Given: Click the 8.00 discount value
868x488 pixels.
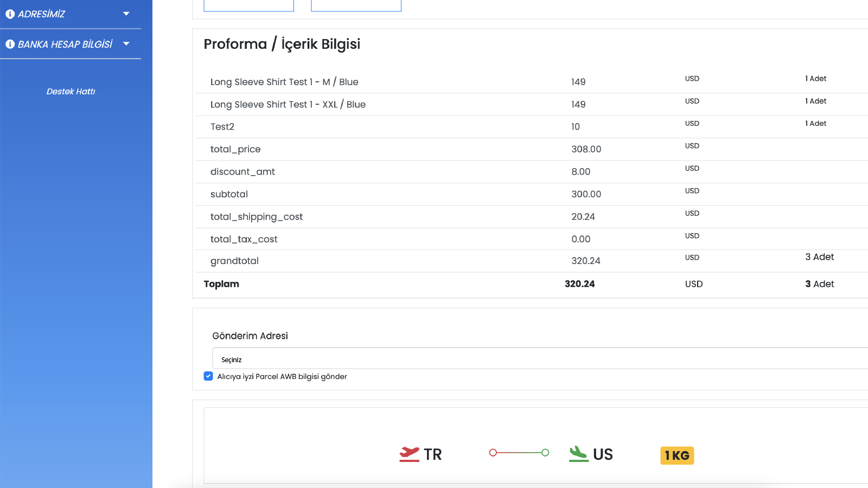Looking at the screenshot, I should point(580,172).
